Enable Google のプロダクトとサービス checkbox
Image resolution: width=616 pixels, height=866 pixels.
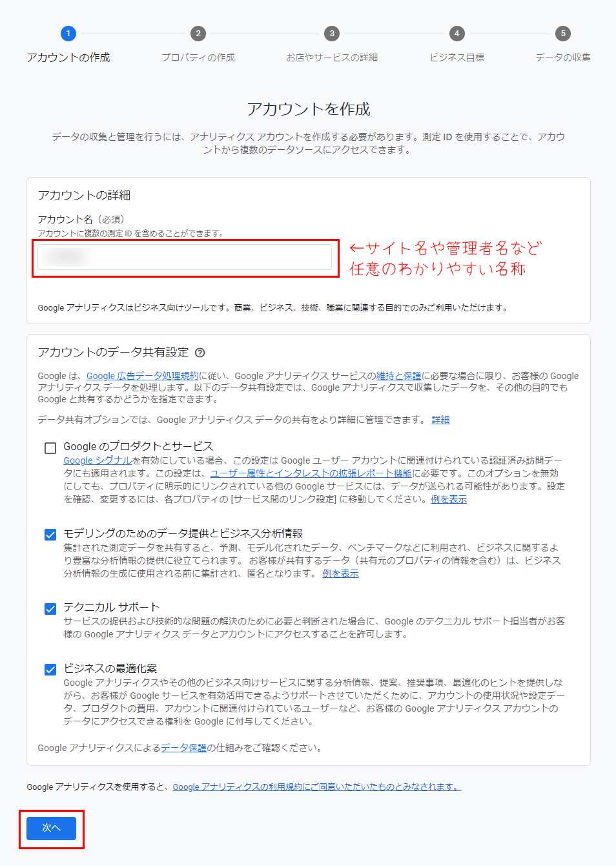click(50, 448)
